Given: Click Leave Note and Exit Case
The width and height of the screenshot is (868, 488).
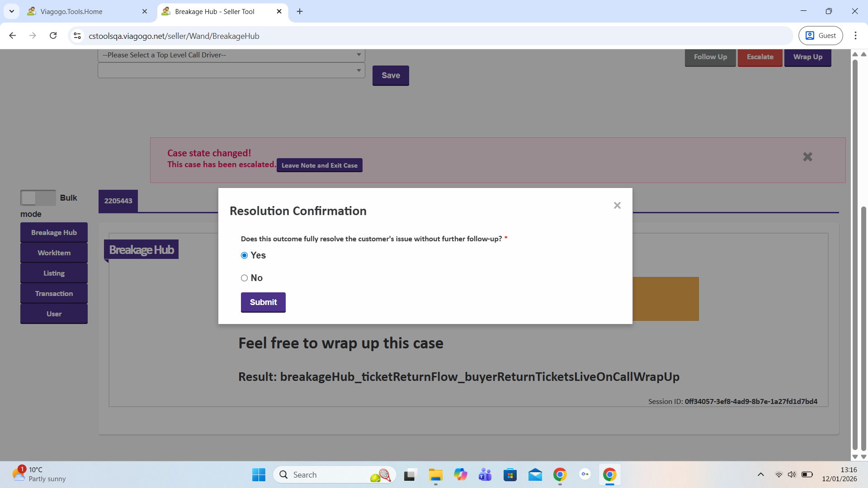Looking at the screenshot, I should 319,165.
